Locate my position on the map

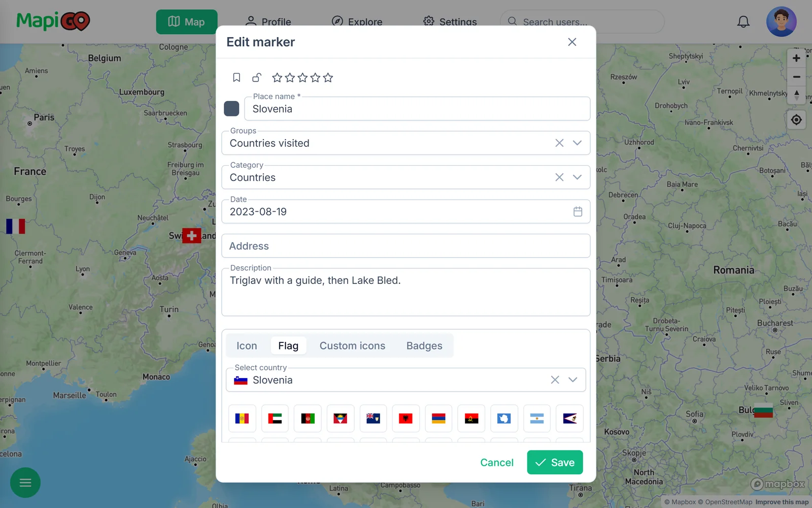coord(796,120)
